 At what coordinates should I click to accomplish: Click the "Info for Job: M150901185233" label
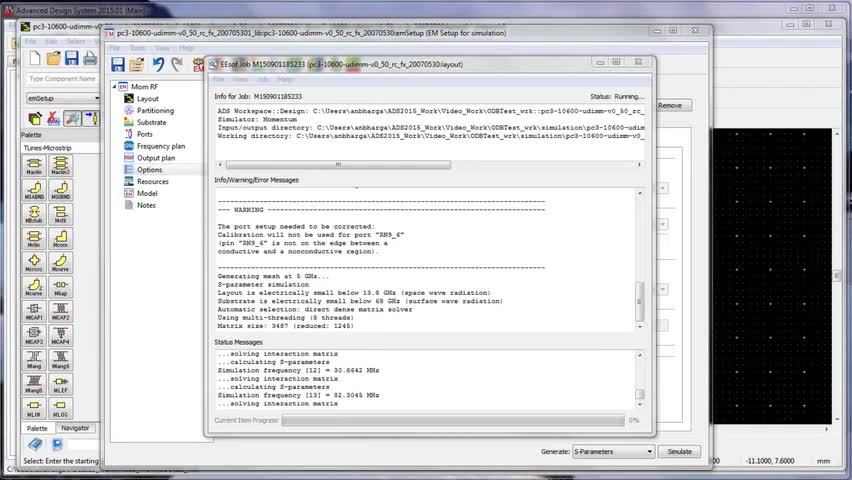coord(258,96)
